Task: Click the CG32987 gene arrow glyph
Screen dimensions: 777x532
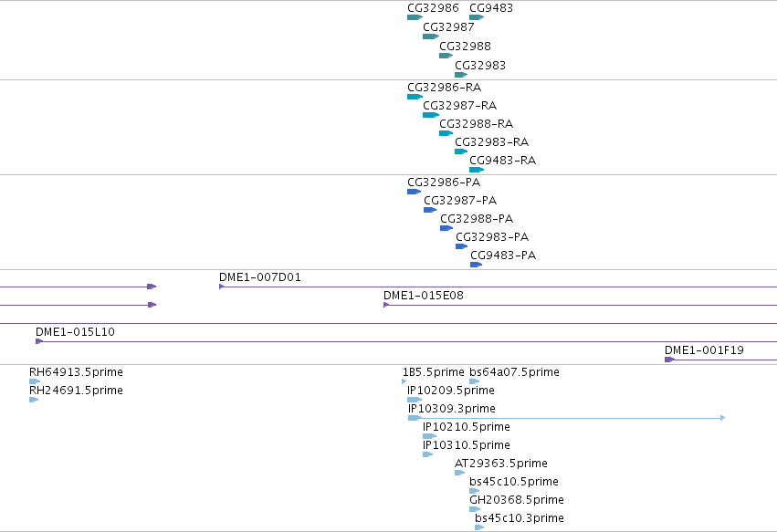Action: (x=431, y=37)
